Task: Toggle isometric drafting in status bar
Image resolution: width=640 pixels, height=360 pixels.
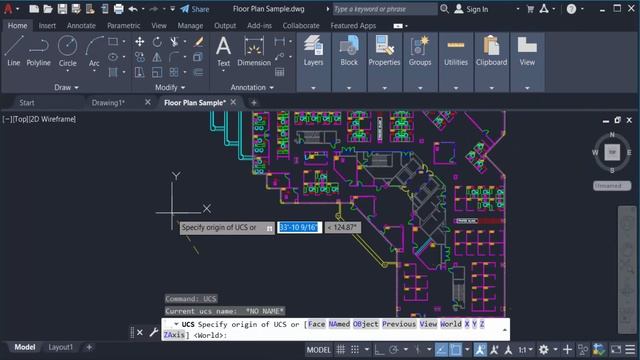Action: coord(417,350)
